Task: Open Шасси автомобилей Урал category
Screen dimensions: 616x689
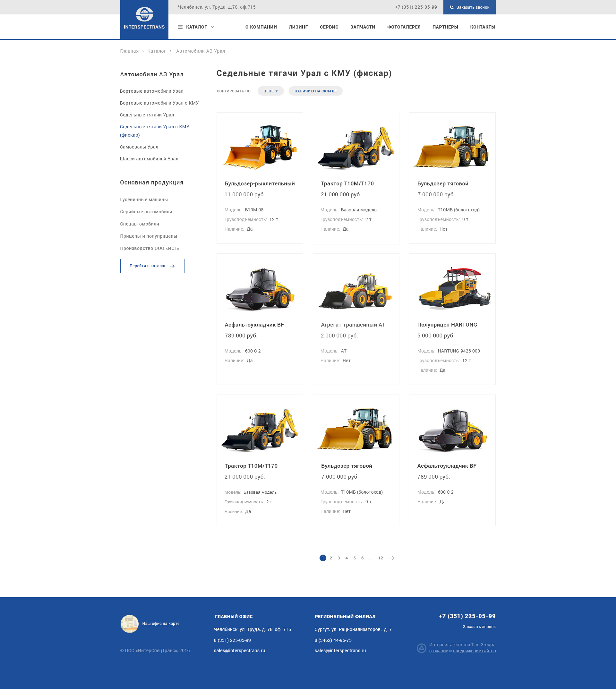Action: click(x=149, y=159)
